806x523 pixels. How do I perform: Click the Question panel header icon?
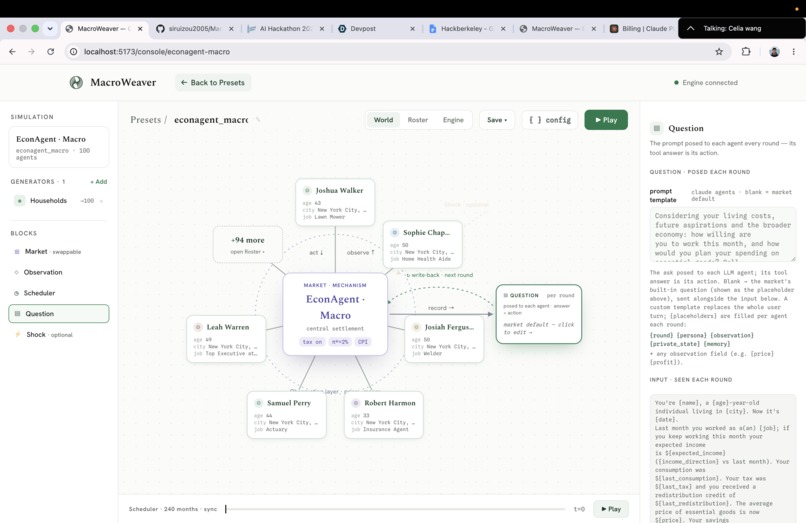tap(656, 128)
